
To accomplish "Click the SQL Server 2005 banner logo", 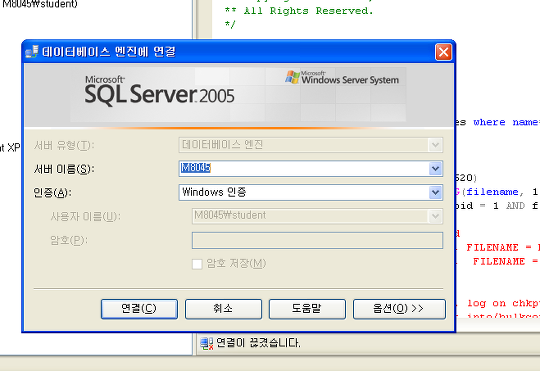I will tap(159, 90).
